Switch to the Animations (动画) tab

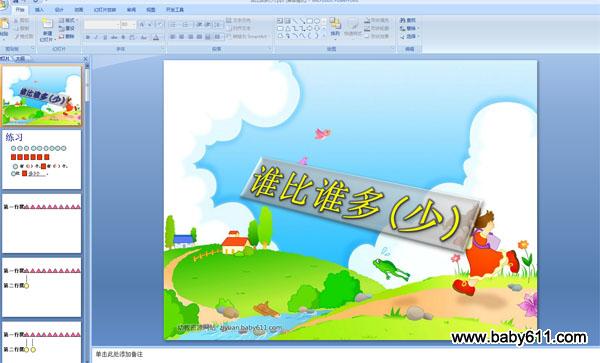tap(79, 10)
